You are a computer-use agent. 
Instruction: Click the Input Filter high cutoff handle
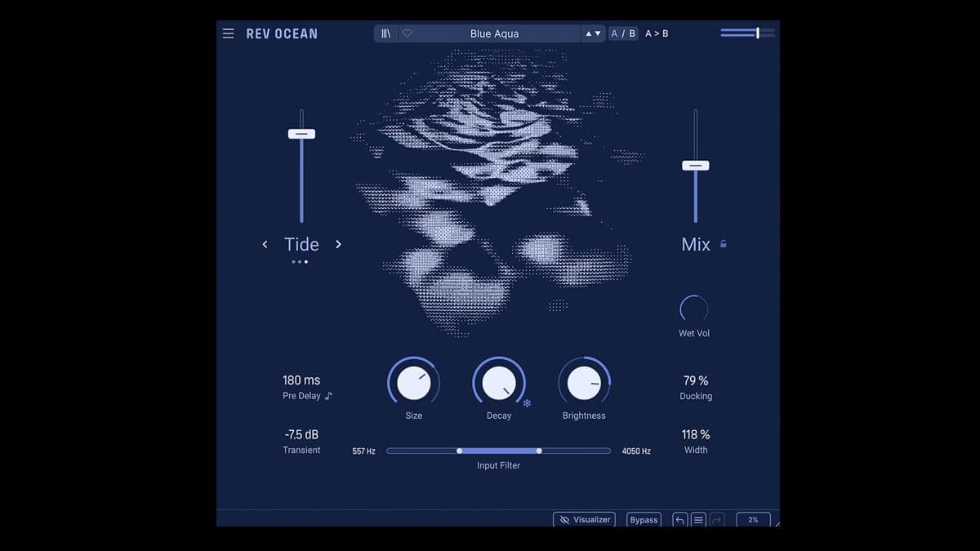pyautogui.click(x=539, y=451)
